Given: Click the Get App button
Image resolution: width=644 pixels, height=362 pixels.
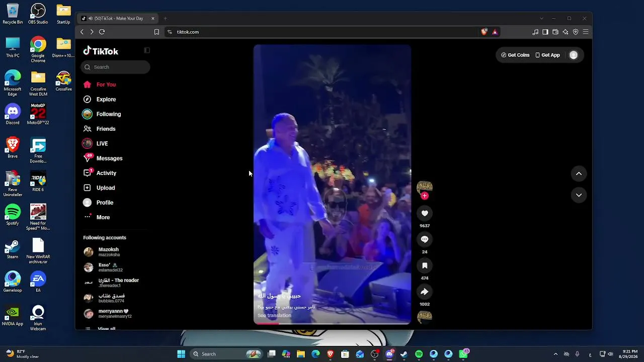Looking at the screenshot, I should tap(547, 55).
